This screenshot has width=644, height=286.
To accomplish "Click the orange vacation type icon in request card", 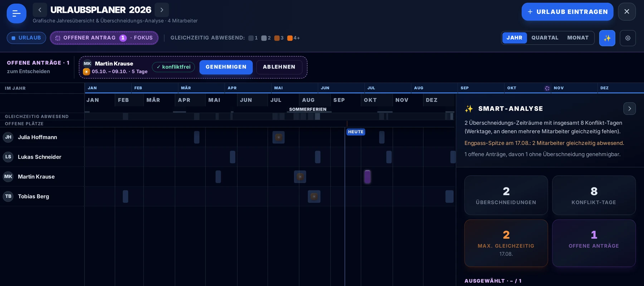I will pyautogui.click(x=87, y=72).
